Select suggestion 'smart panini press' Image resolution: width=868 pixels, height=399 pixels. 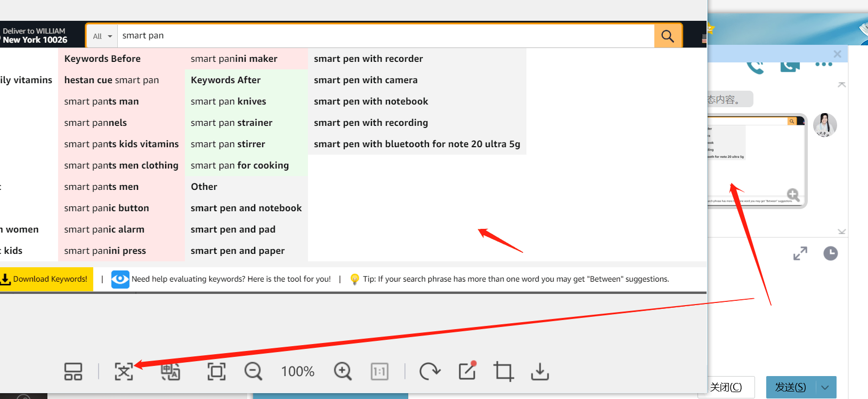click(105, 251)
